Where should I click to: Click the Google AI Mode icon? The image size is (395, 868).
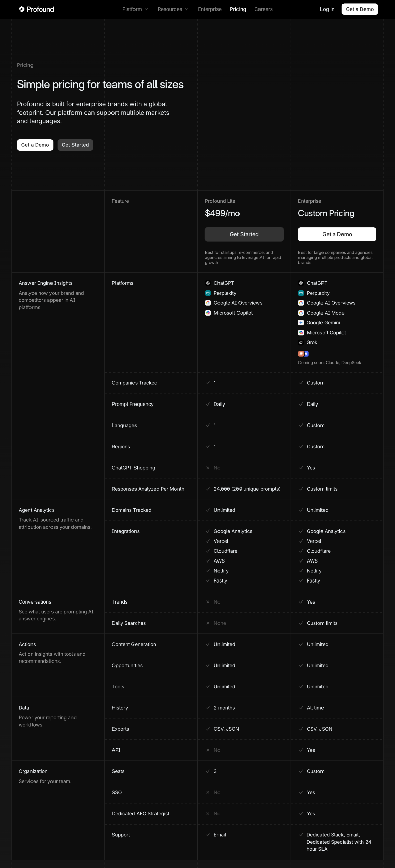click(301, 313)
